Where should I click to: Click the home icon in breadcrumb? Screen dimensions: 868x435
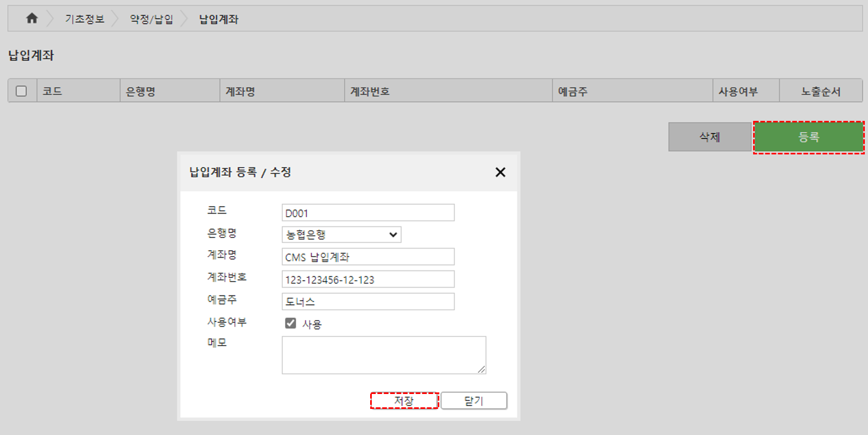(32, 19)
